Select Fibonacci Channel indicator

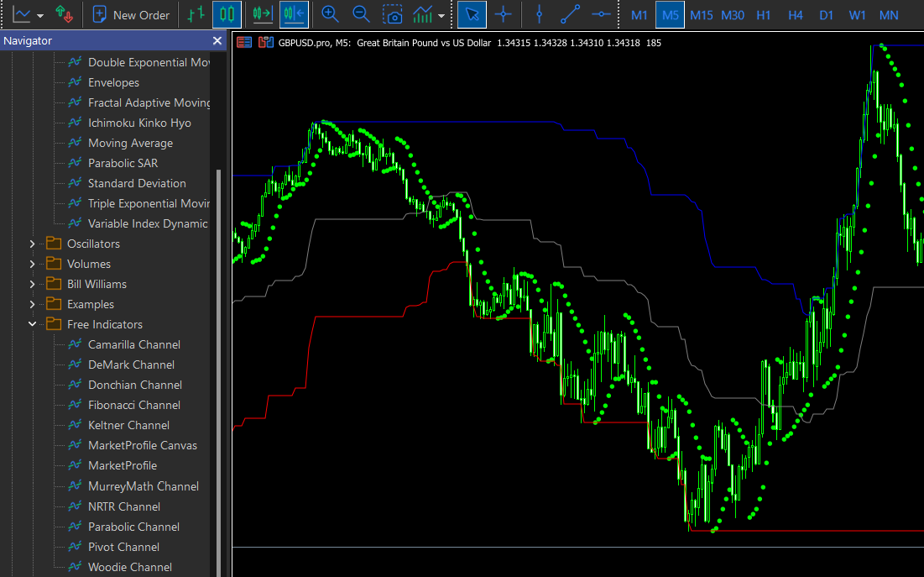pyautogui.click(x=134, y=406)
